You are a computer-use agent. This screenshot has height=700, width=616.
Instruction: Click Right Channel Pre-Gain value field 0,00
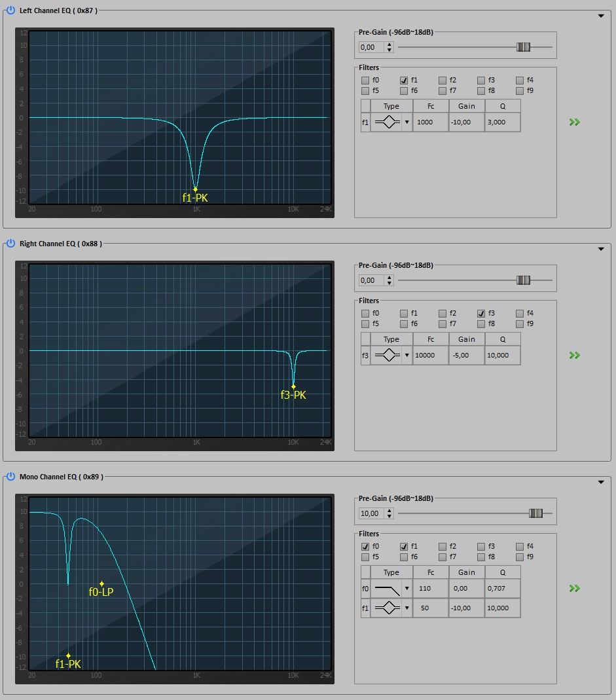tap(372, 280)
